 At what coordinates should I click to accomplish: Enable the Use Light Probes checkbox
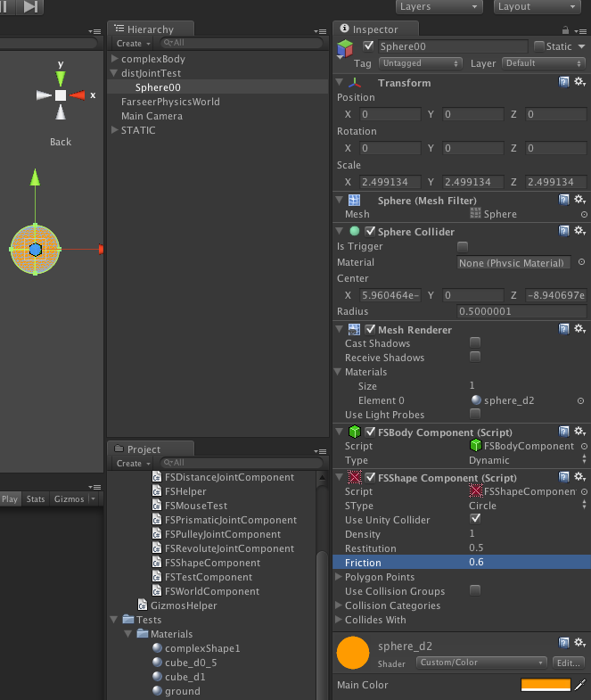(475, 414)
